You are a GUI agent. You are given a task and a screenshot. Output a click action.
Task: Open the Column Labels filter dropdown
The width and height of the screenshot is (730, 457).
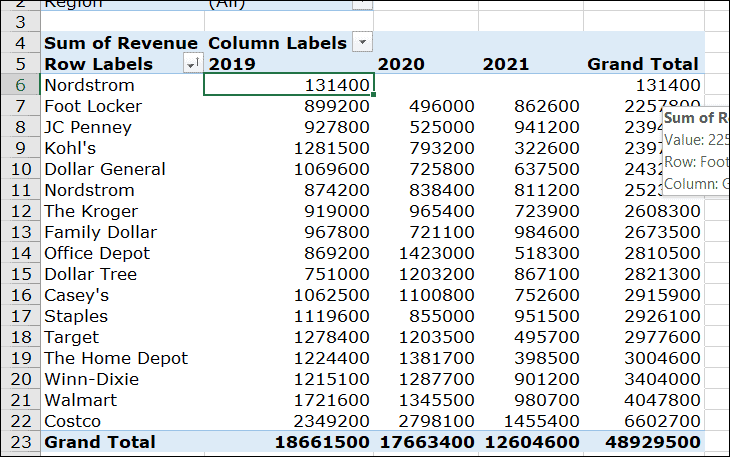pyautogui.click(x=362, y=42)
